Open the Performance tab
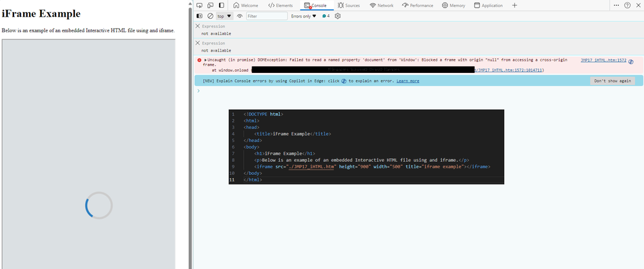The width and height of the screenshot is (644, 269). coord(418,5)
